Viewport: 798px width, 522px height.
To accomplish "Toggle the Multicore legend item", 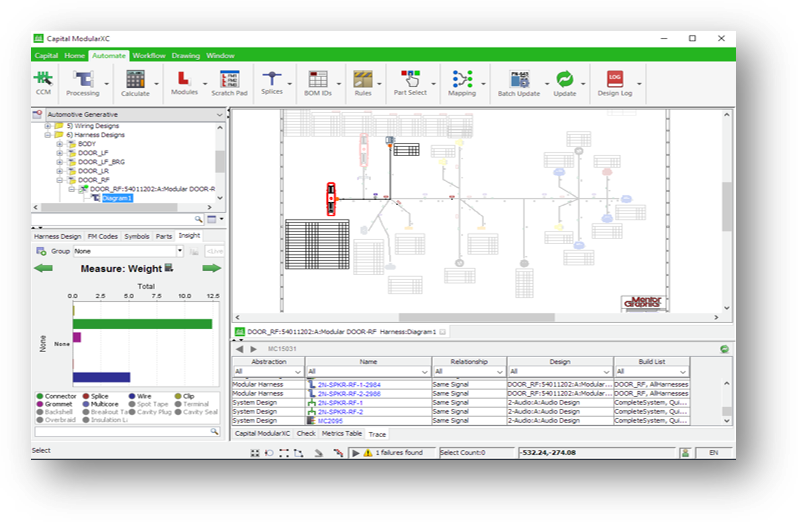I will coord(100,404).
